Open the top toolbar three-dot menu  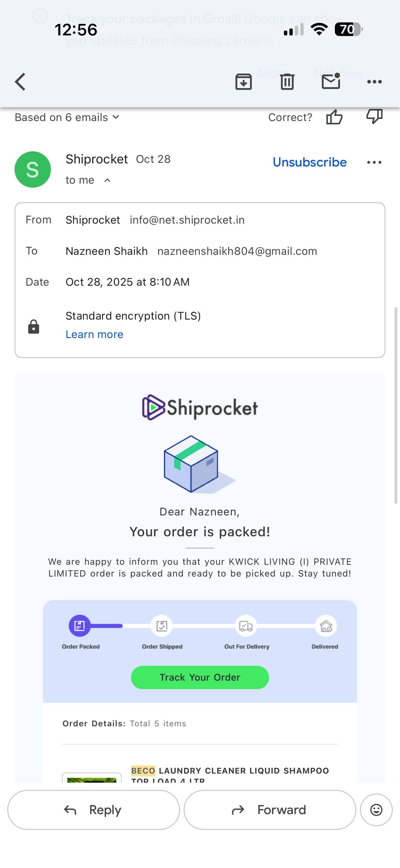374,81
